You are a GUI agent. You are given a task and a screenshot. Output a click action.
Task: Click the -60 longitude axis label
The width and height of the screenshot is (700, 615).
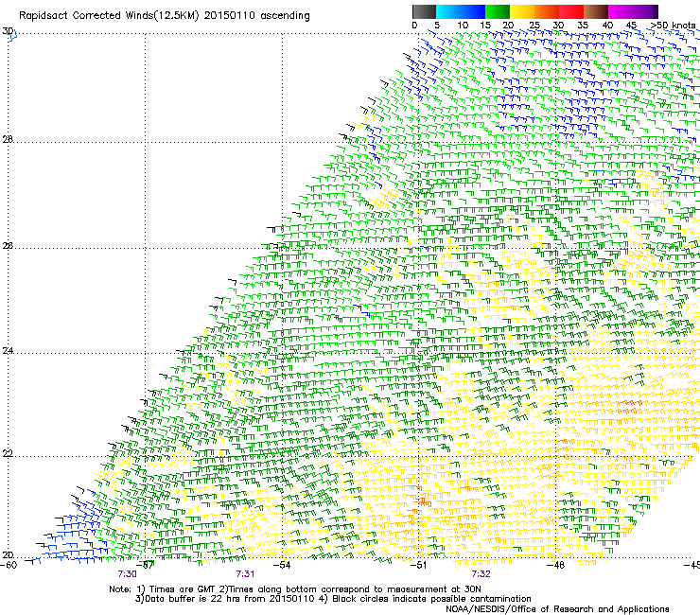(x=9, y=565)
